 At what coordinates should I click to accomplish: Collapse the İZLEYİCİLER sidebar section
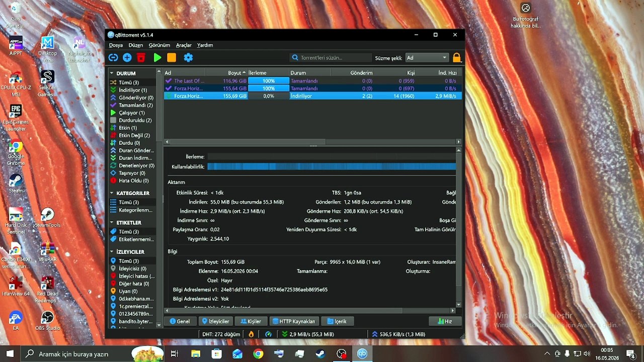pyautogui.click(x=112, y=252)
